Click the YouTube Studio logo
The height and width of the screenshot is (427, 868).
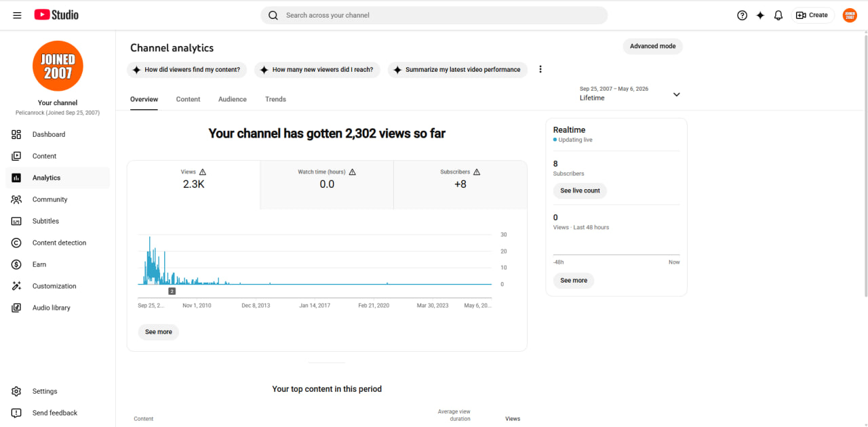point(56,15)
